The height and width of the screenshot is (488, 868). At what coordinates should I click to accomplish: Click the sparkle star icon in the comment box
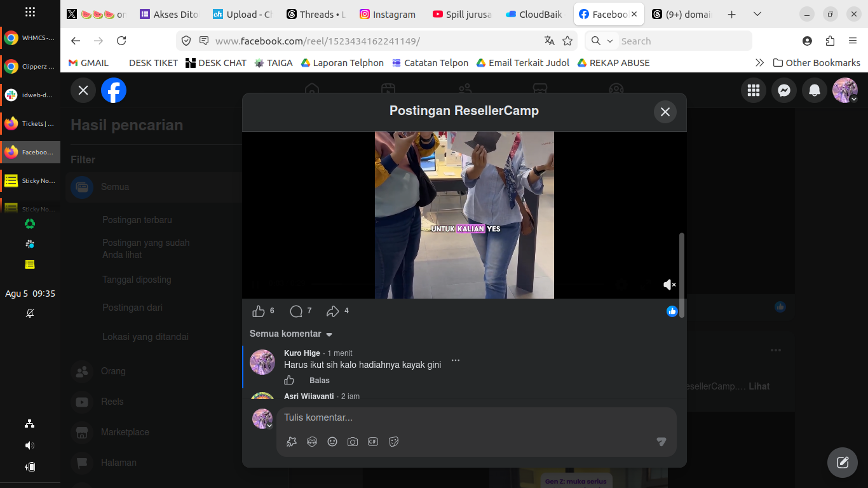pyautogui.click(x=292, y=442)
